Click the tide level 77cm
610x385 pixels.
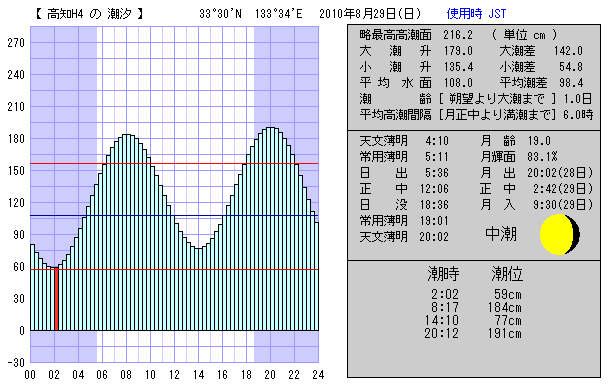coord(508,320)
